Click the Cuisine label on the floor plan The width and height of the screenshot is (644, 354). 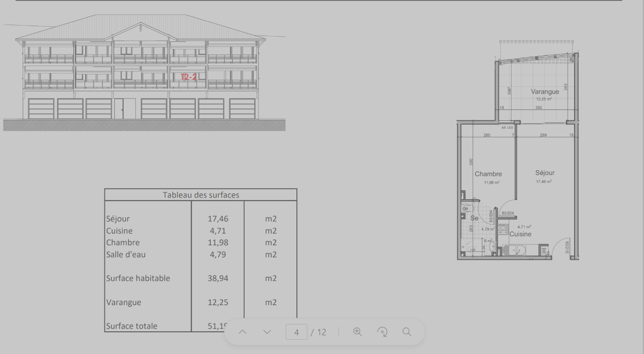coord(520,234)
